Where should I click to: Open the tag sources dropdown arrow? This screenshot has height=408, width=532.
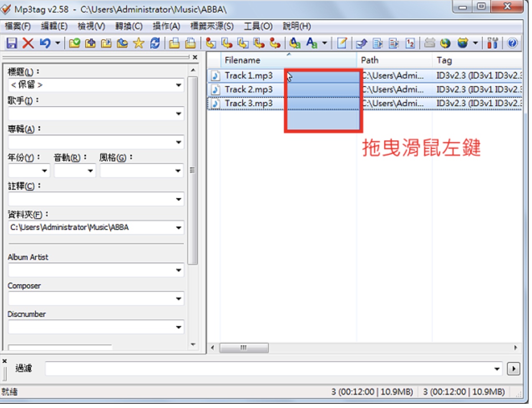tap(475, 43)
